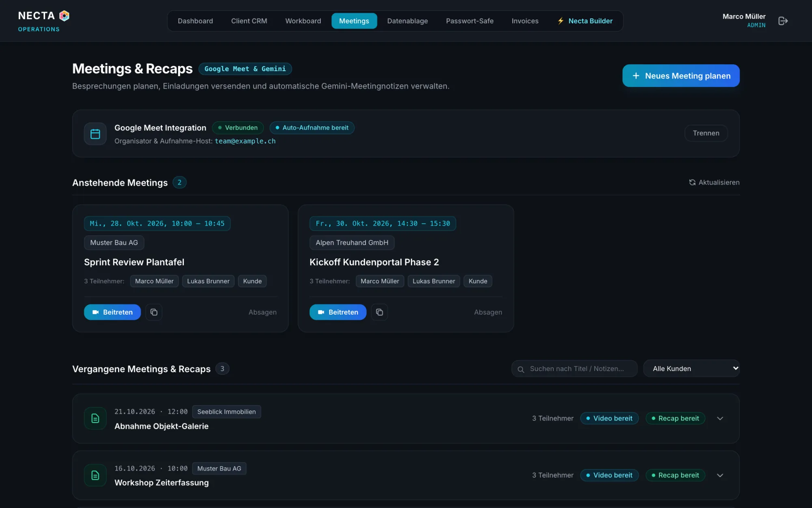Select the Meetings tab

(x=354, y=21)
